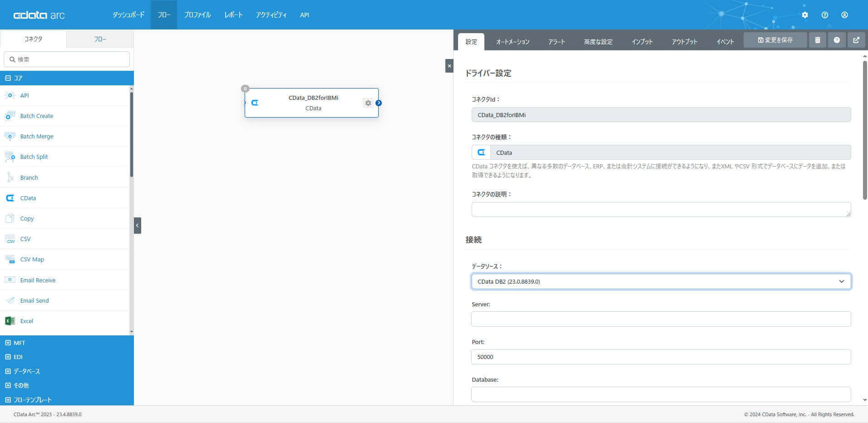Image resolution: width=868 pixels, height=423 pixels.
Task: Open connector panel in new window icon
Action: [856, 40]
